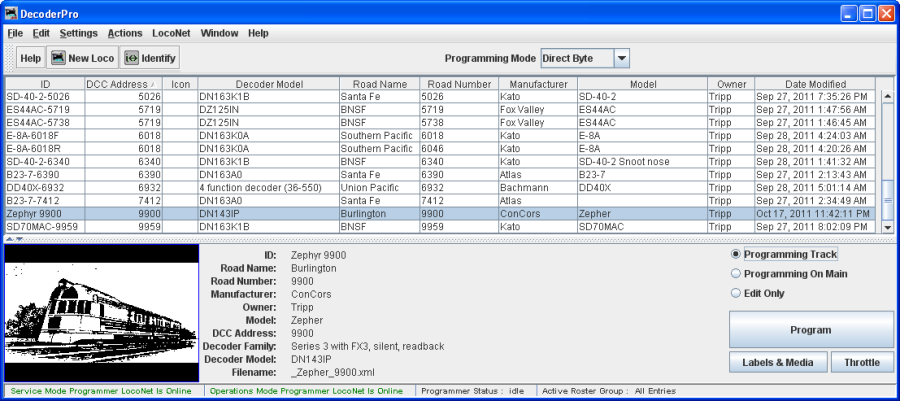Click the New Loco toolbar icon
The image size is (900, 401).
[59, 59]
